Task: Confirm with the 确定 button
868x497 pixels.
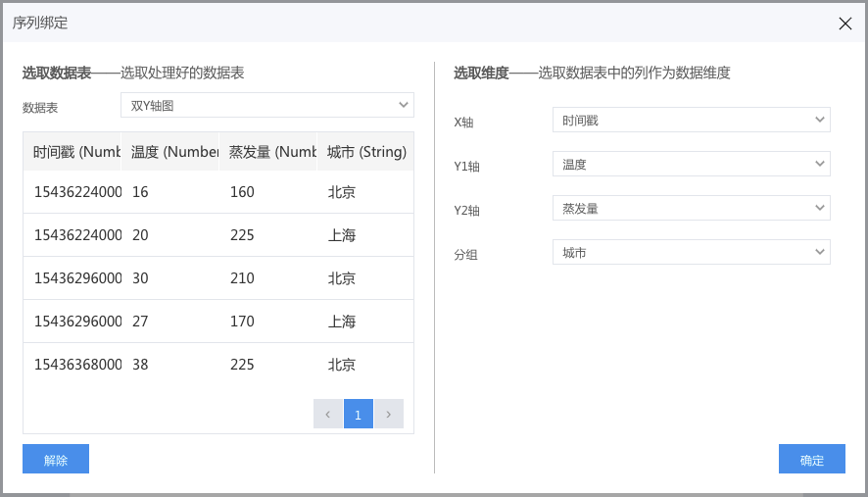Action: coord(811,459)
